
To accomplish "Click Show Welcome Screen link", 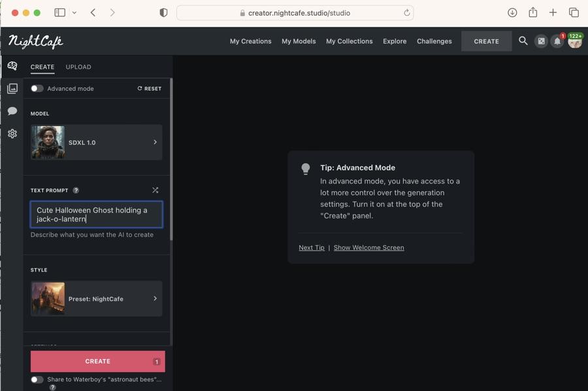I will coord(368,247).
